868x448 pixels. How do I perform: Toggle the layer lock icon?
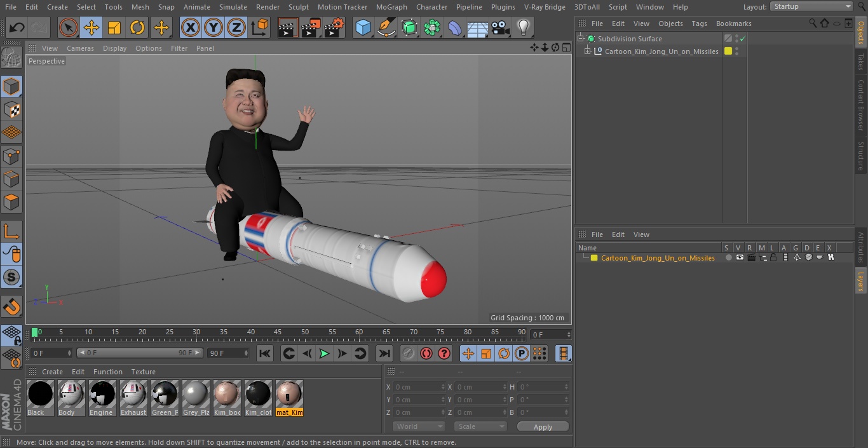(773, 257)
